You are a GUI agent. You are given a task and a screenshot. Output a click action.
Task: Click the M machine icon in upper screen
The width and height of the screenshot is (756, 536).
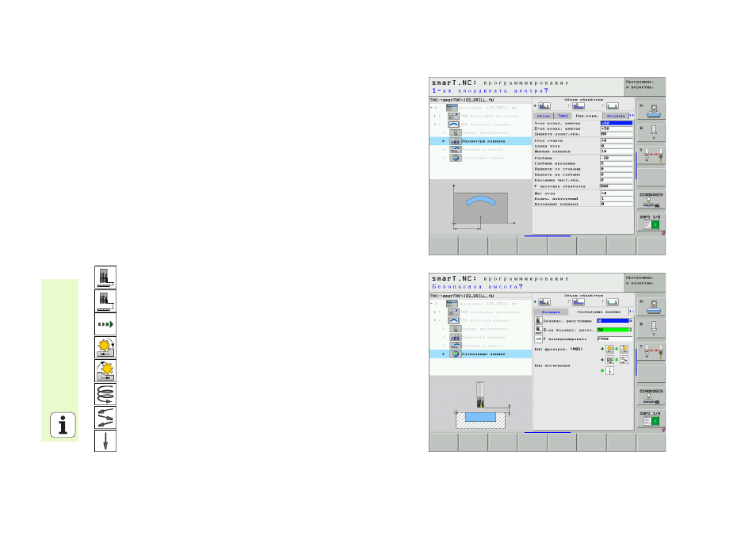[651, 111]
